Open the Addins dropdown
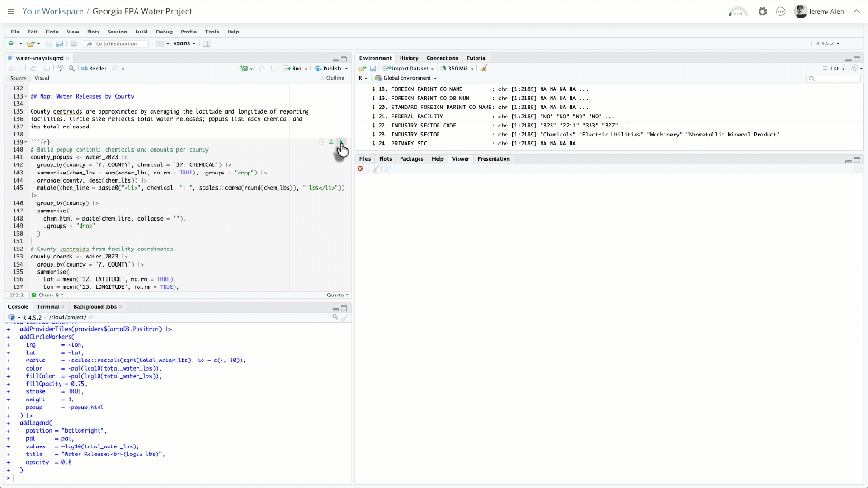Viewport: 868px width, 488px height. click(184, 43)
